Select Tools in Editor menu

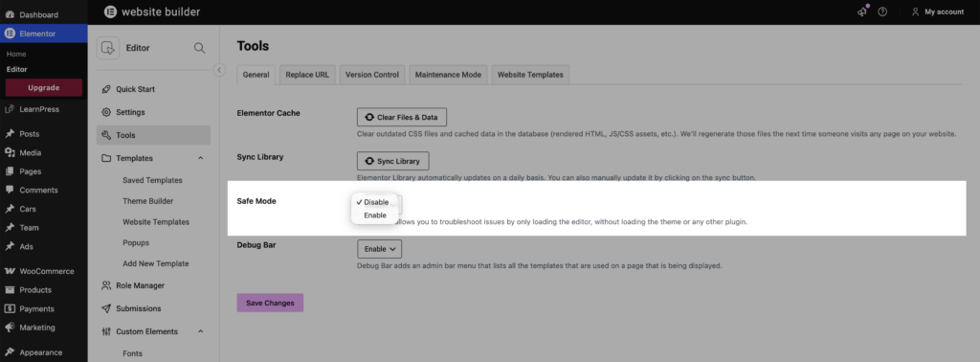(153, 135)
